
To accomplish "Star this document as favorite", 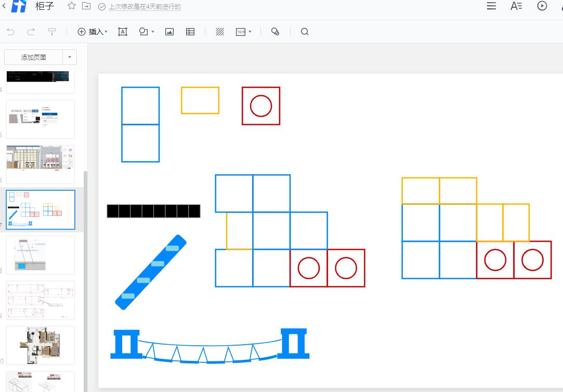I will click(x=72, y=6).
